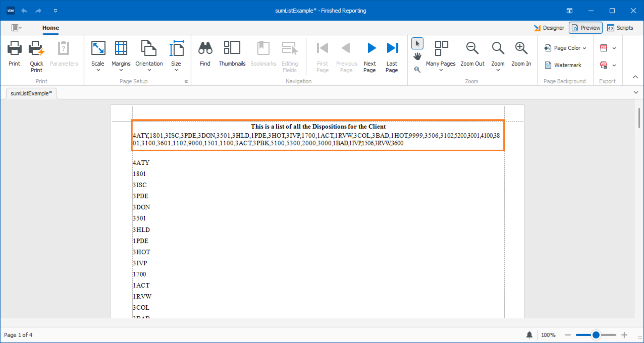Open the Orientation dropdown

coord(149,56)
